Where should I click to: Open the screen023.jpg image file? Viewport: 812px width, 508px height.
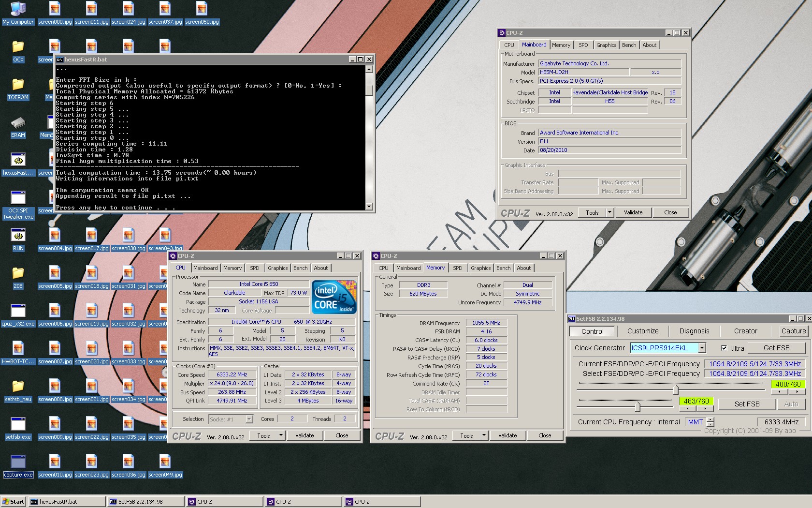[x=91, y=466]
